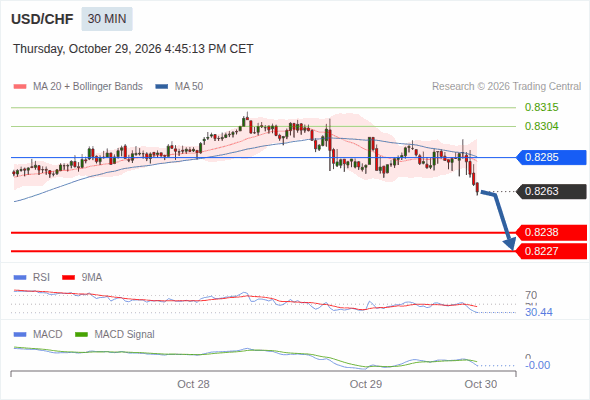Click the MACD blue legend swatch
590x400 pixels.
(x=20, y=335)
